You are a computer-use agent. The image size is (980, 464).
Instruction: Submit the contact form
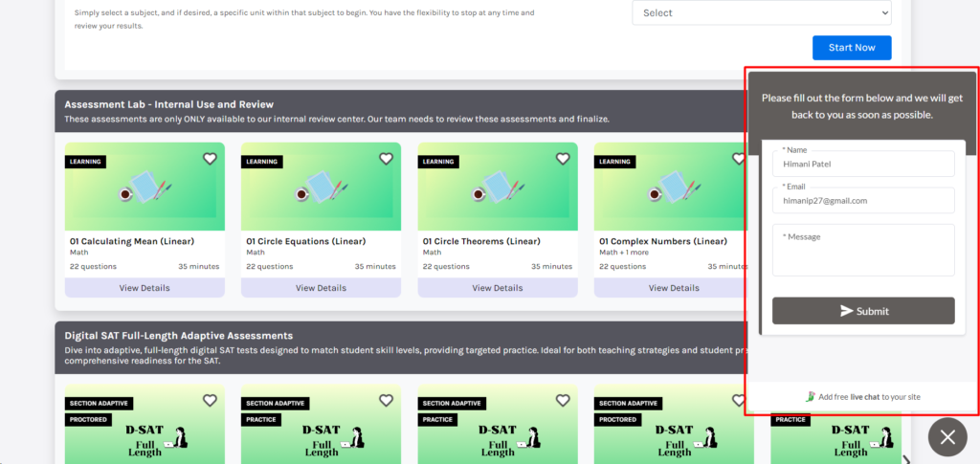point(862,311)
